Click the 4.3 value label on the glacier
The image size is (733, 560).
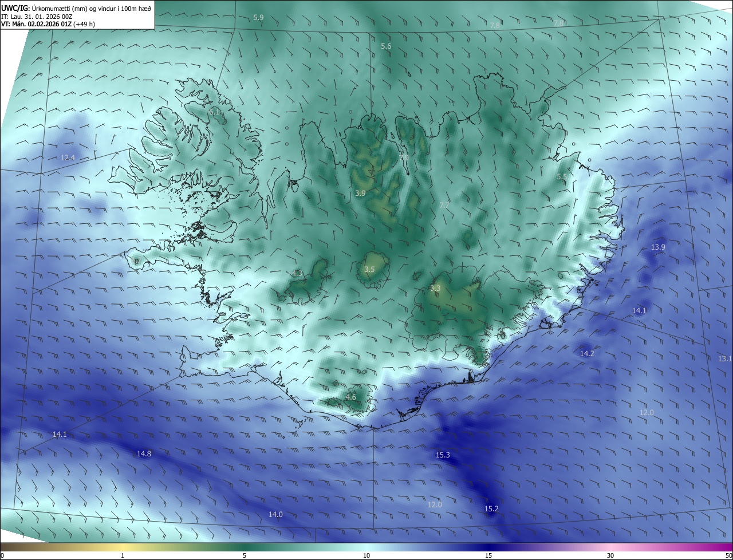pyautogui.click(x=297, y=274)
